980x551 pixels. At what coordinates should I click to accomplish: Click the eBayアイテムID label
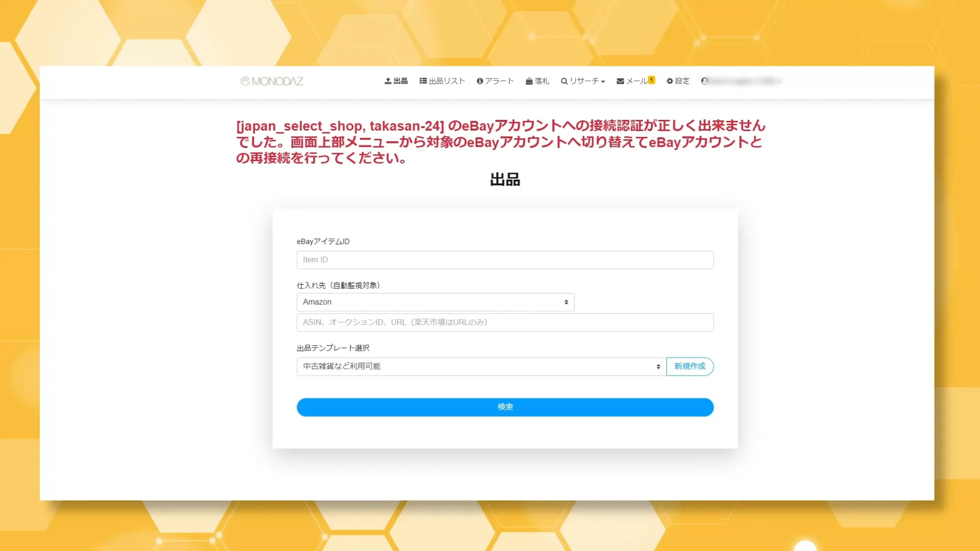[323, 241]
